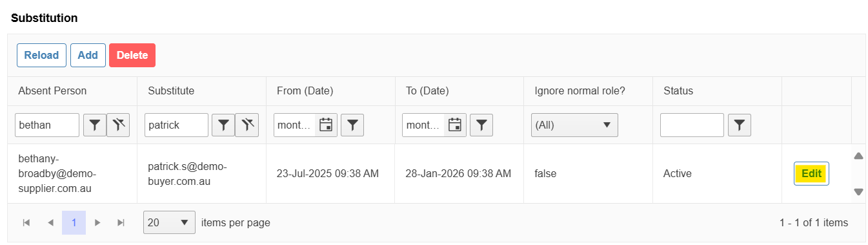Open the Status column filter
Image resolution: width=868 pixels, height=245 pixels.
[x=740, y=125]
